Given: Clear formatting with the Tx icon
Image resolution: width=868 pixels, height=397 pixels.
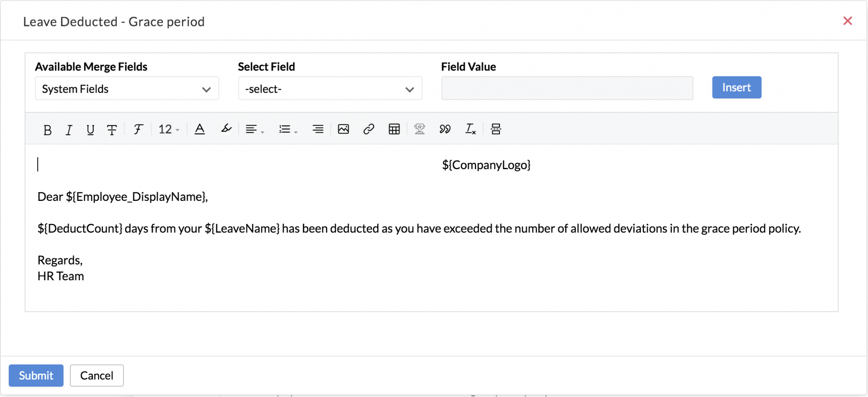Looking at the screenshot, I should tap(470, 129).
